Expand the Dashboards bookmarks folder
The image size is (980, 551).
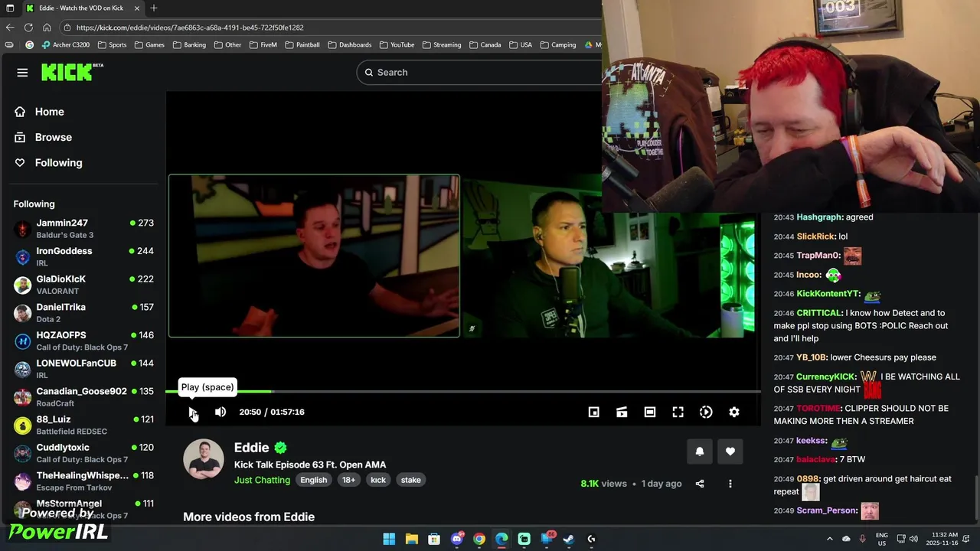(x=349, y=44)
